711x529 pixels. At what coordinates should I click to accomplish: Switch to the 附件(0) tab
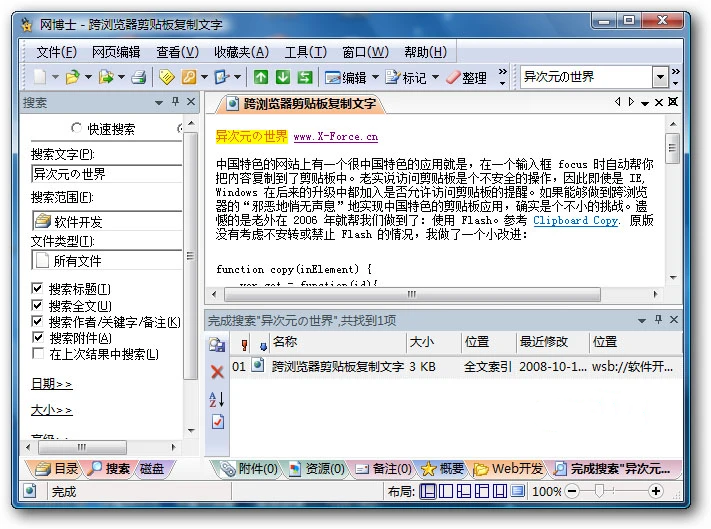tap(248, 468)
